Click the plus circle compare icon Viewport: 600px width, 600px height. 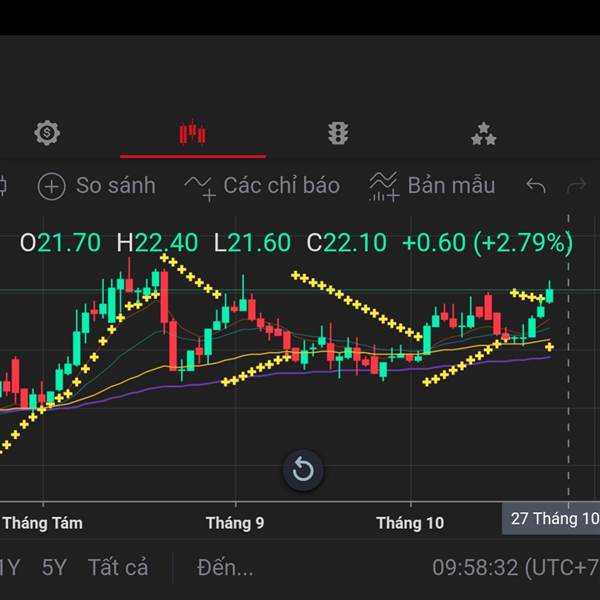(x=52, y=186)
